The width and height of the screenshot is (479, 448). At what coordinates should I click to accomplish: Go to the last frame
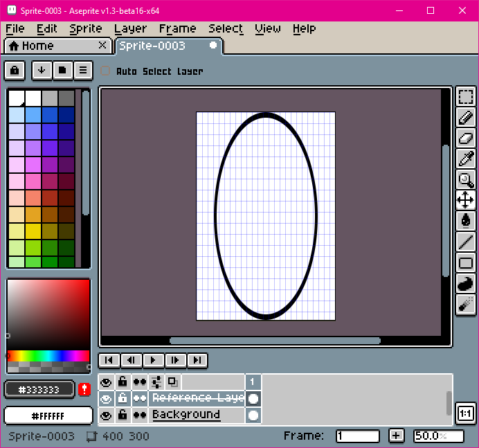click(197, 360)
